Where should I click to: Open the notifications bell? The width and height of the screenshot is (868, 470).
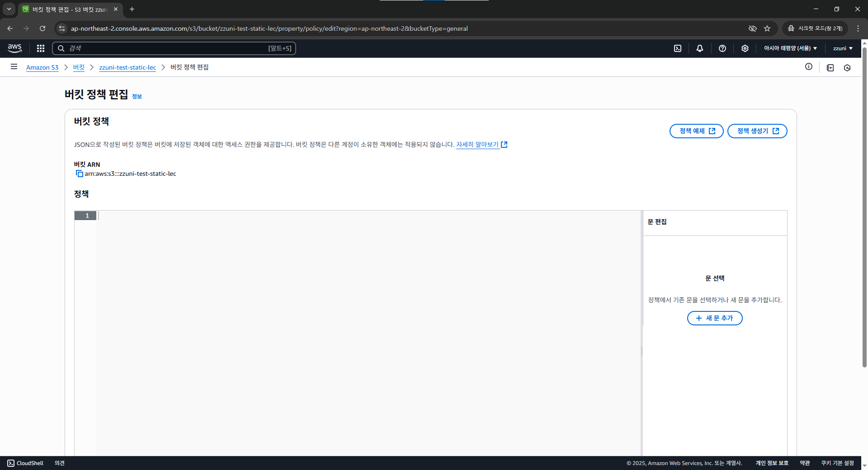point(700,48)
